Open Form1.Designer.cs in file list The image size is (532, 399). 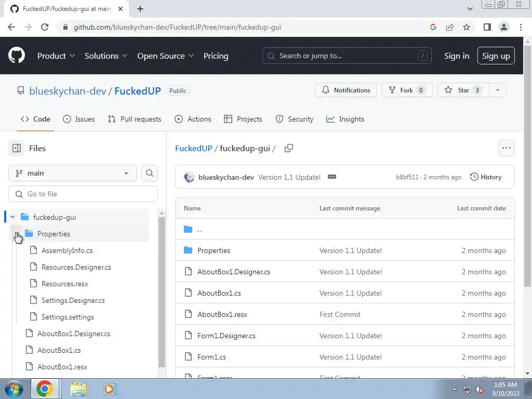click(227, 336)
